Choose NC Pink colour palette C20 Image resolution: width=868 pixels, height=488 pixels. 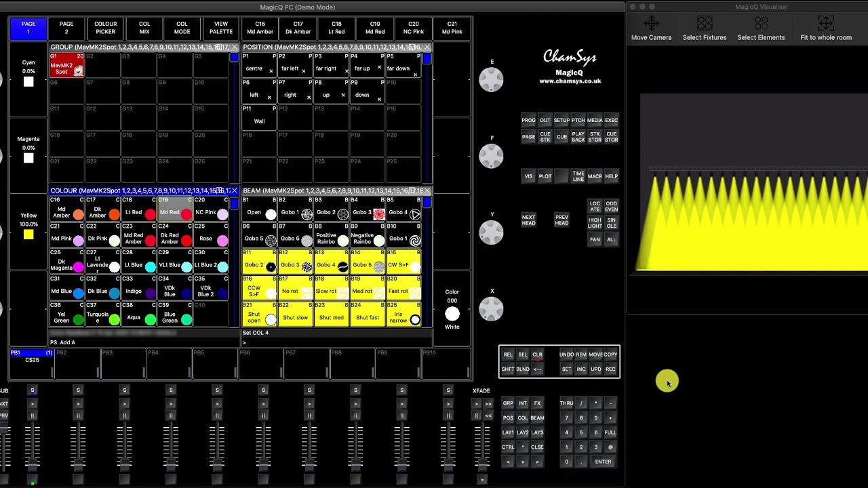211,209
